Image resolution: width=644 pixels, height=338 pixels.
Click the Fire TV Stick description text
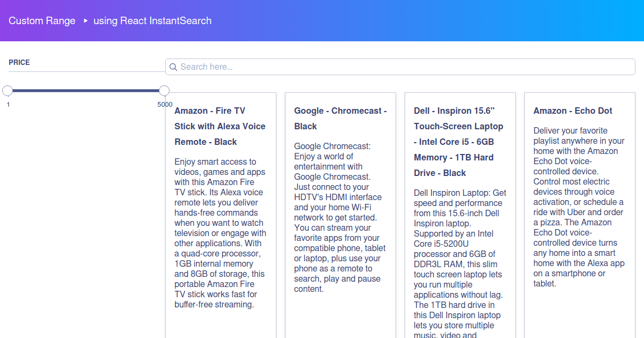220,233
